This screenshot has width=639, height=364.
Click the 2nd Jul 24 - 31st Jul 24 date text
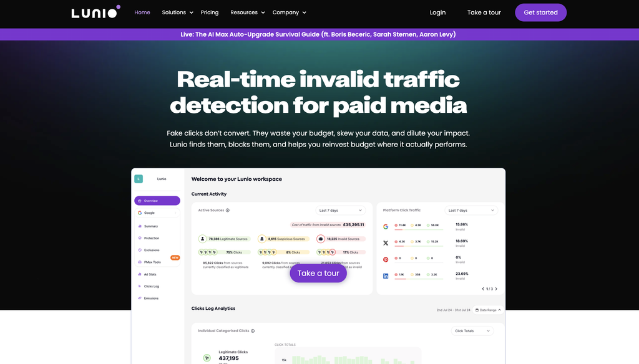click(x=453, y=310)
